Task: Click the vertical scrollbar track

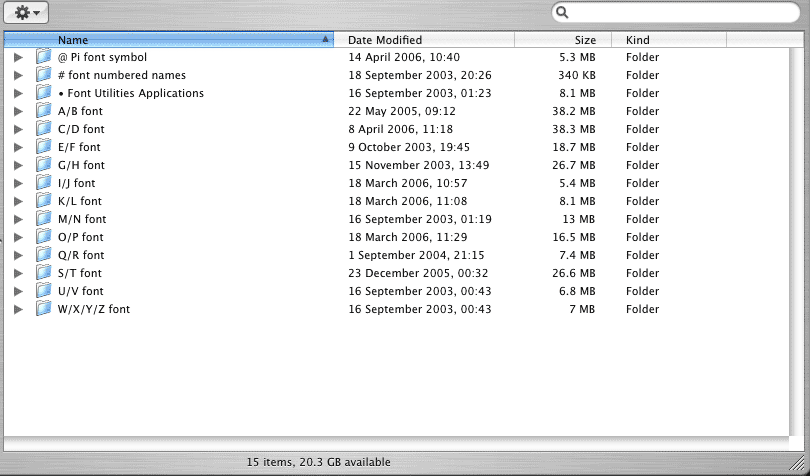Action: [x=796, y=240]
